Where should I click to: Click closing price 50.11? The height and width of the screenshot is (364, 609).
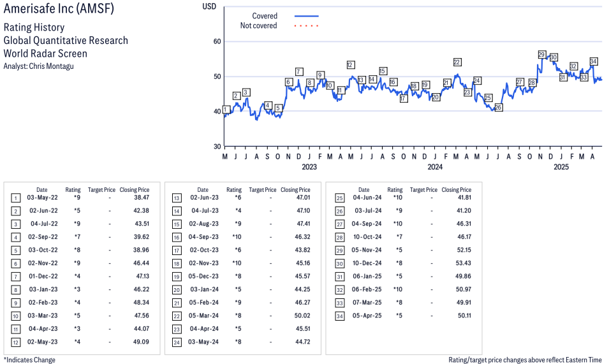click(x=464, y=316)
